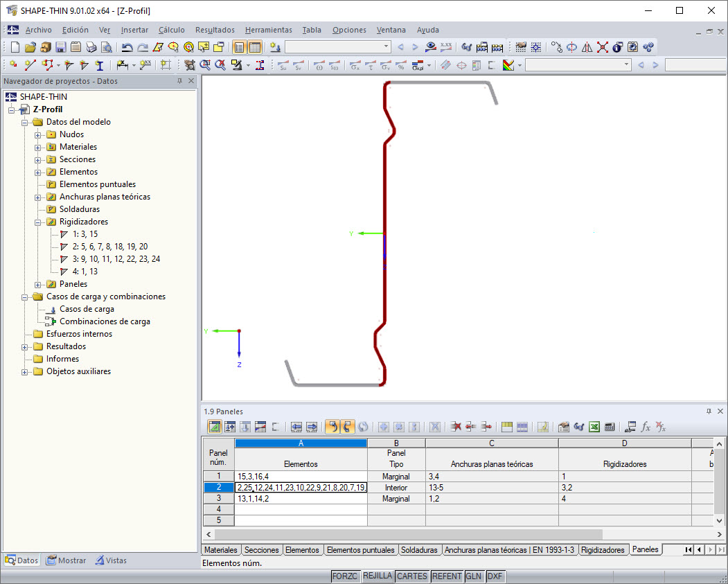Image resolution: width=728 pixels, height=584 pixels.
Task: Expand the Paneles tree node
Action: pos(37,284)
